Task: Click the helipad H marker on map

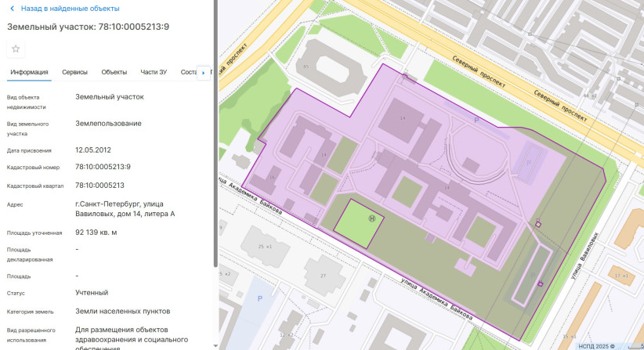Action: 373,220
